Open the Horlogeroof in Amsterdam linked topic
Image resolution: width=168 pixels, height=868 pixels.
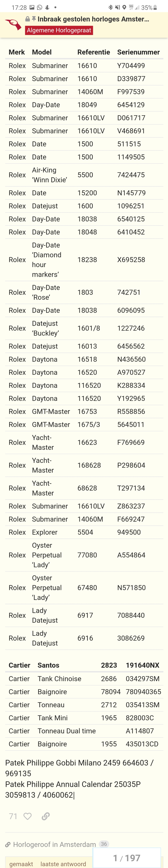click(x=54, y=844)
